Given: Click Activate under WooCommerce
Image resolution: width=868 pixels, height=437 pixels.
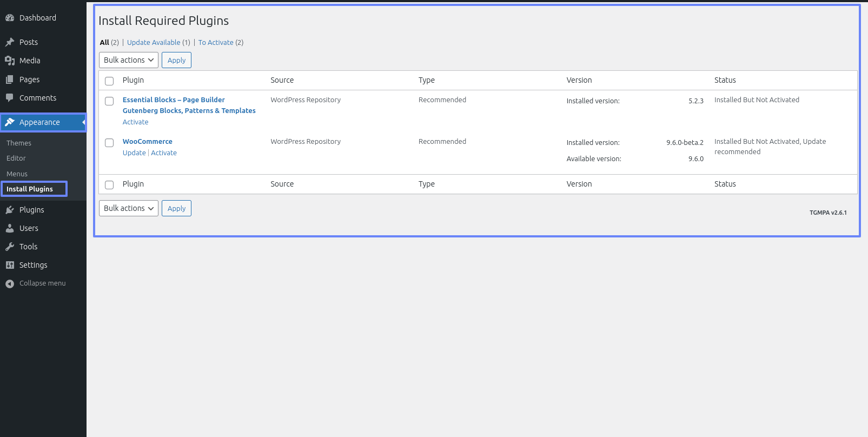Looking at the screenshot, I should [164, 153].
